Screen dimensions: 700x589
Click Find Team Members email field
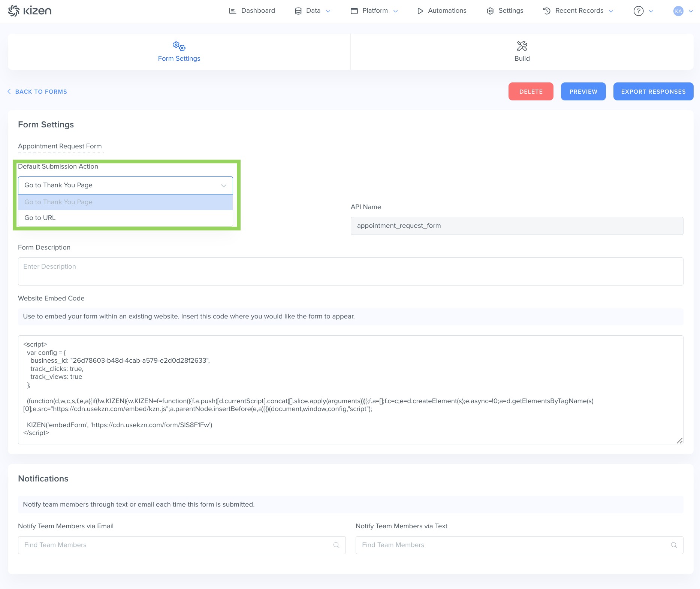point(182,545)
